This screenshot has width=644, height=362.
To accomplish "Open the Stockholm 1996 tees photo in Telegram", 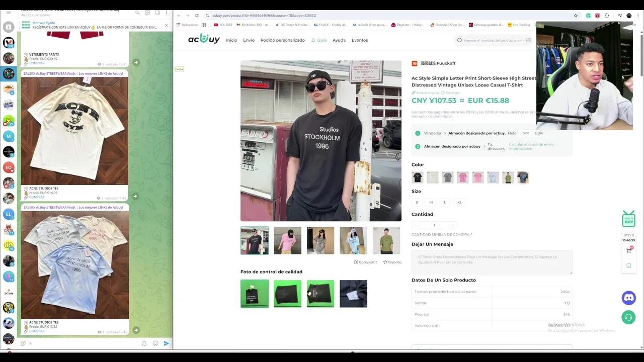I will point(75,265).
